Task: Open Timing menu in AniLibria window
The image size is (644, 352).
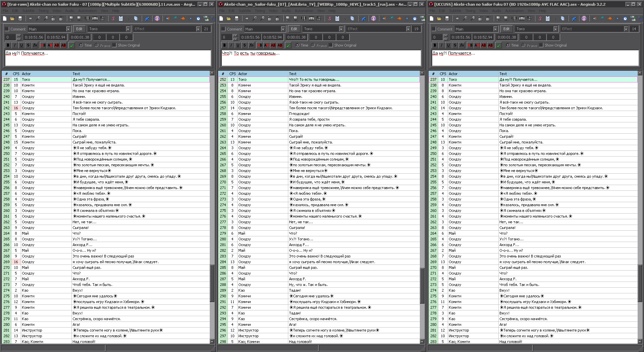Action: (260, 11)
